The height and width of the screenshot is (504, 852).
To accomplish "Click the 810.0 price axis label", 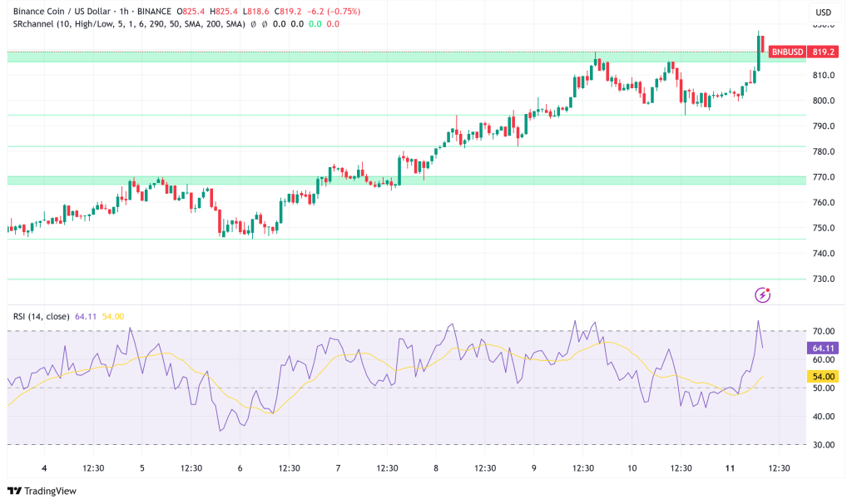I will click(823, 75).
